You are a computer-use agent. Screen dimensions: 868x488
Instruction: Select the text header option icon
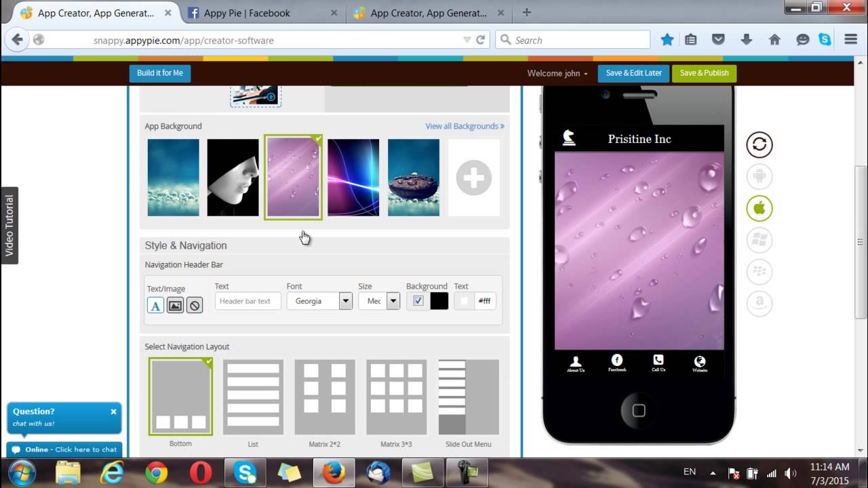click(155, 305)
